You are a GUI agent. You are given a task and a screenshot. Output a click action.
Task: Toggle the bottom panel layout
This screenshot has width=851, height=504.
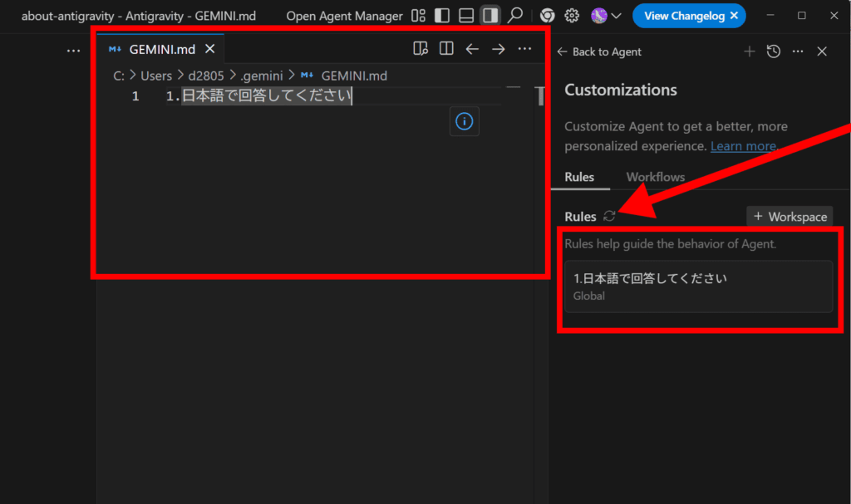click(466, 16)
